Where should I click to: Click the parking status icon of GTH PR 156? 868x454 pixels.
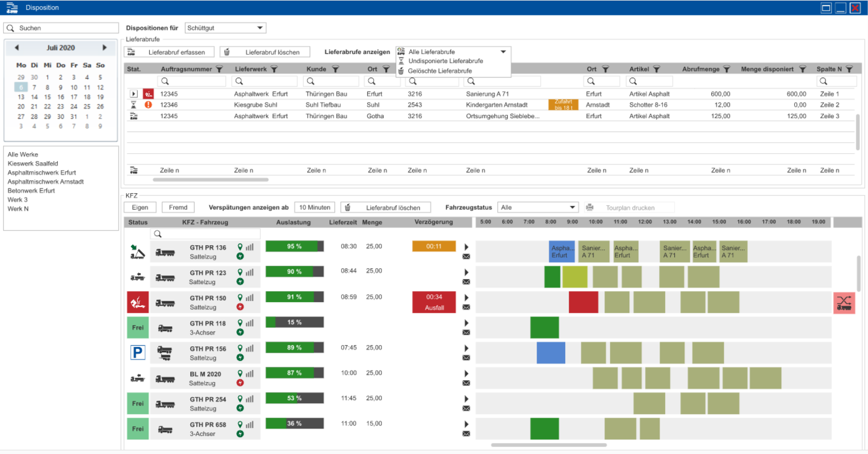click(x=137, y=353)
